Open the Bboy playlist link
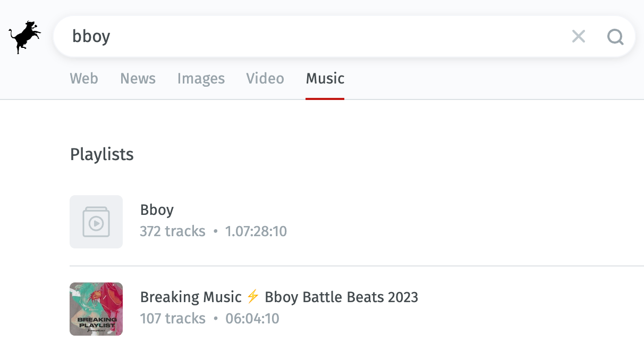 [157, 210]
